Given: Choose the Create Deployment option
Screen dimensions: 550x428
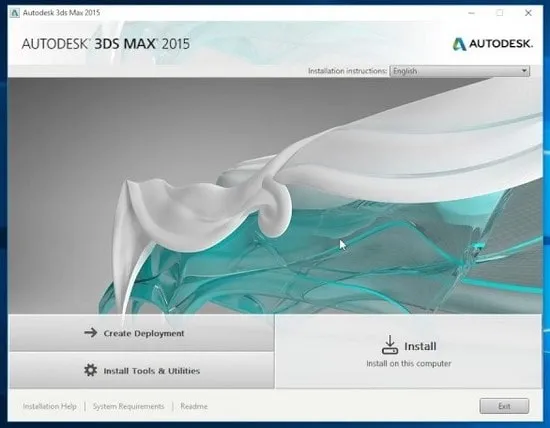Looking at the screenshot, I should pos(141,333).
